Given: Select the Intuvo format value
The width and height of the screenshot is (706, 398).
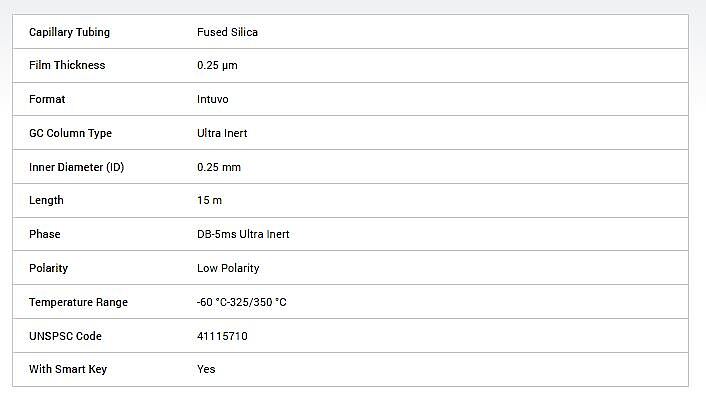Looking at the screenshot, I should 213,99.
